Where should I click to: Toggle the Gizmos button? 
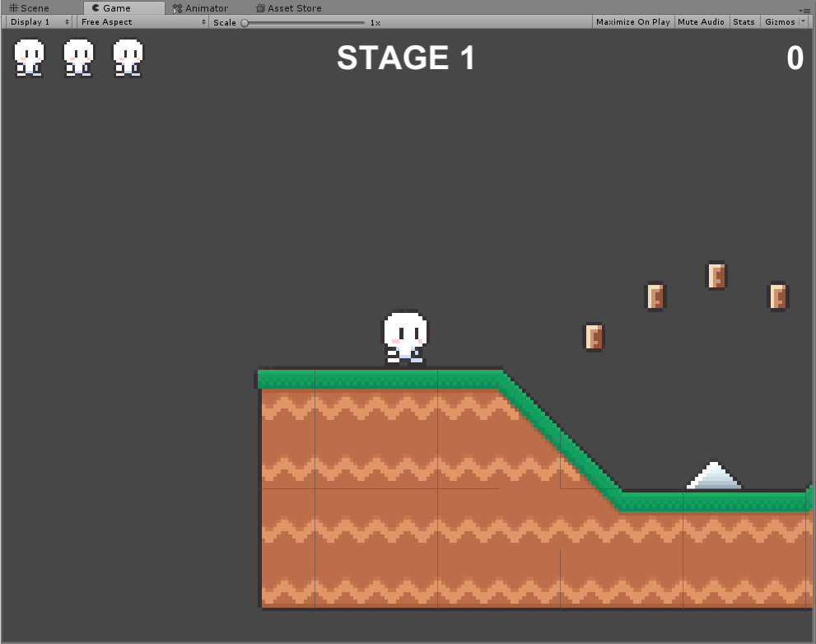780,22
